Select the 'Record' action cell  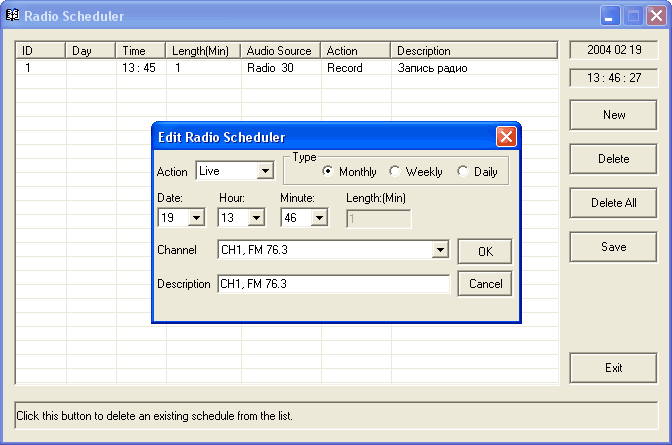tap(345, 68)
